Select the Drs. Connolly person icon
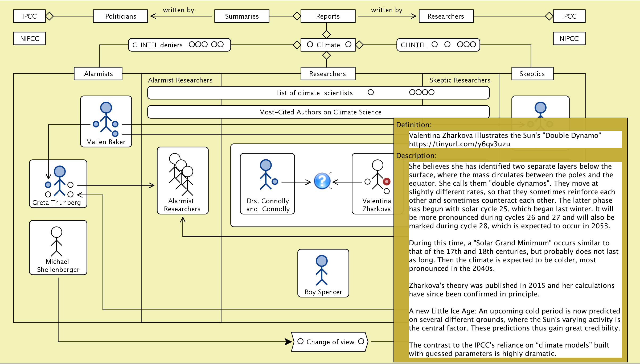Screen dimensions: 640x364 click(266, 174)
